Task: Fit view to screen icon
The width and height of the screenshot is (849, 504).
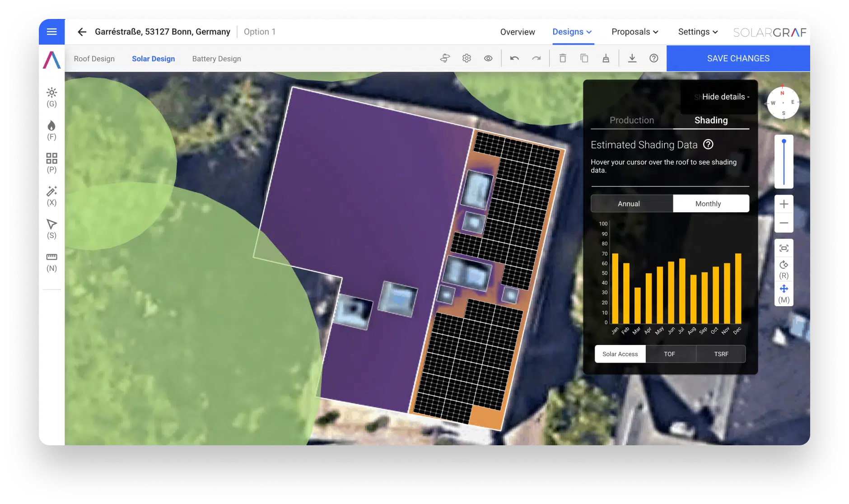Action: 784,248
